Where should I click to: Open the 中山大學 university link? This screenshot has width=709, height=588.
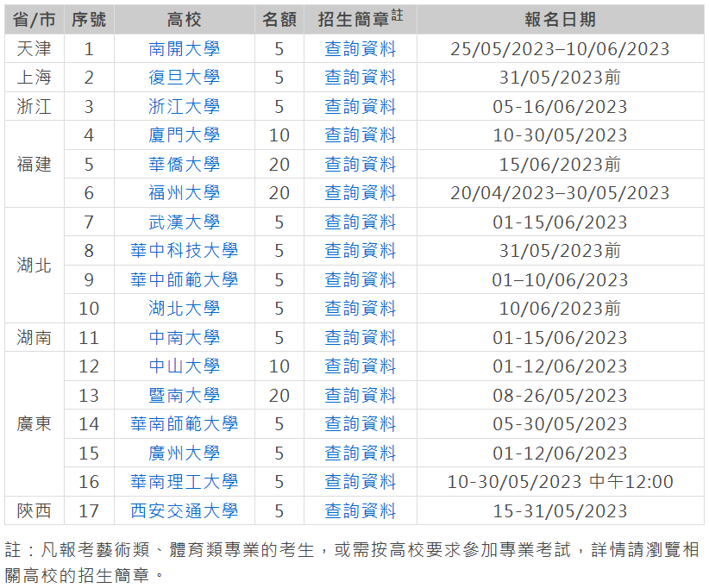[185, 366]
